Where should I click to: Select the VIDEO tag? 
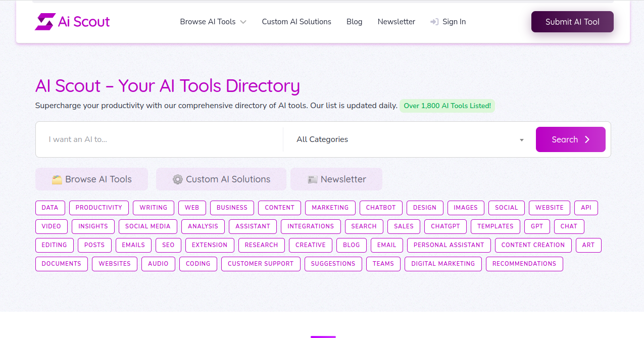tap(52, 226)
